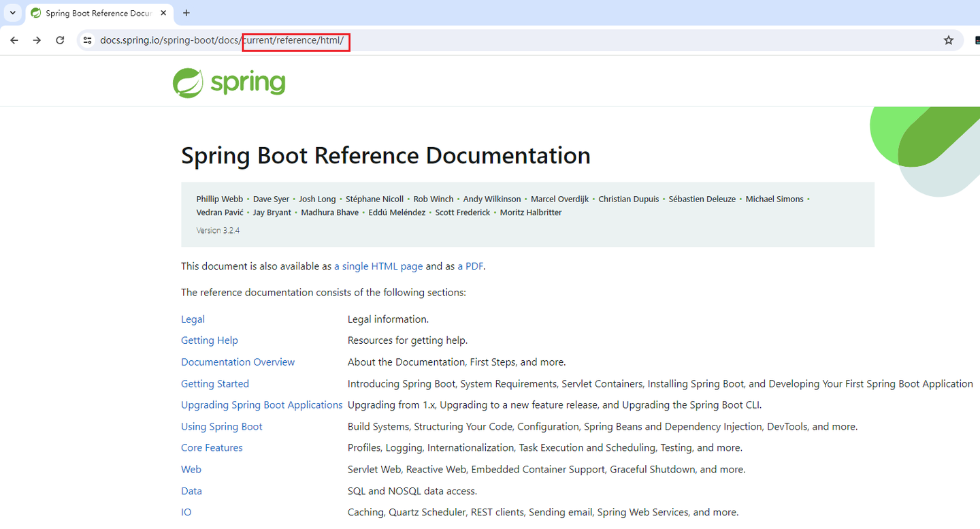Open the Documentation Overview section
The height and width of the screenshot is (529, 980).
click(x=238, y=362)
